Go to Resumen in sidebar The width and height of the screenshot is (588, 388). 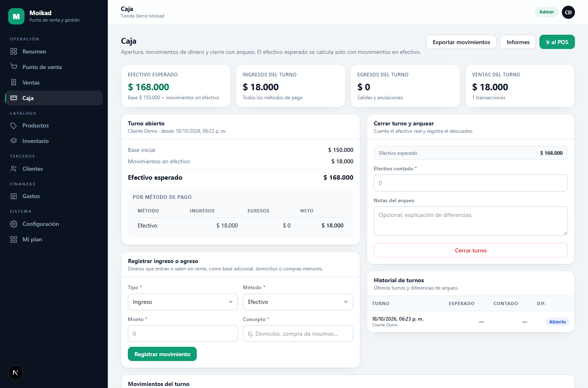[x=54, y=51]
